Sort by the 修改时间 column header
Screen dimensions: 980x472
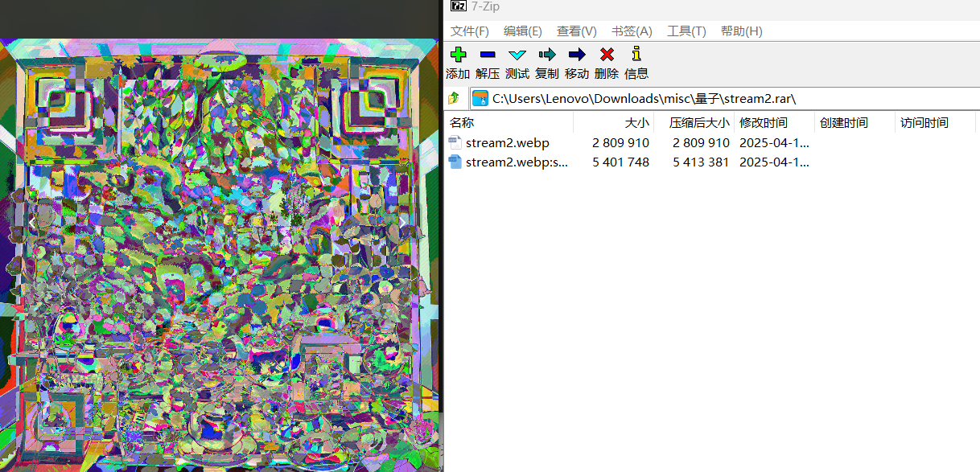pyautogui.click(x=774, y=123)
